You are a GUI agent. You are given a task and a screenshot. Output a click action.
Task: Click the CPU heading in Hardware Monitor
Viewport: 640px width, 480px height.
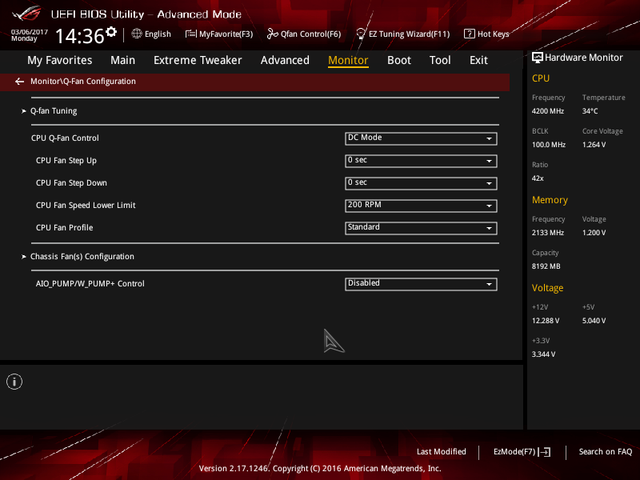[540, 78]
